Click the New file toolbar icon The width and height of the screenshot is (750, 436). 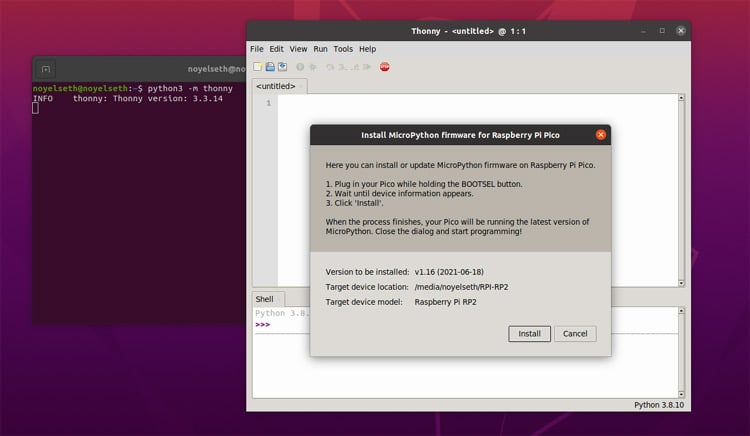257,67
